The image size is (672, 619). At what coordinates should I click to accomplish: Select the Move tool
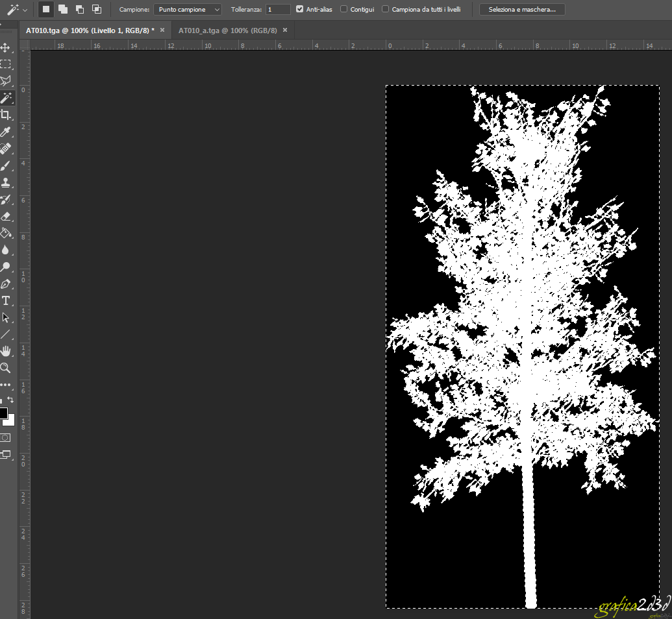tap(5, 47)
